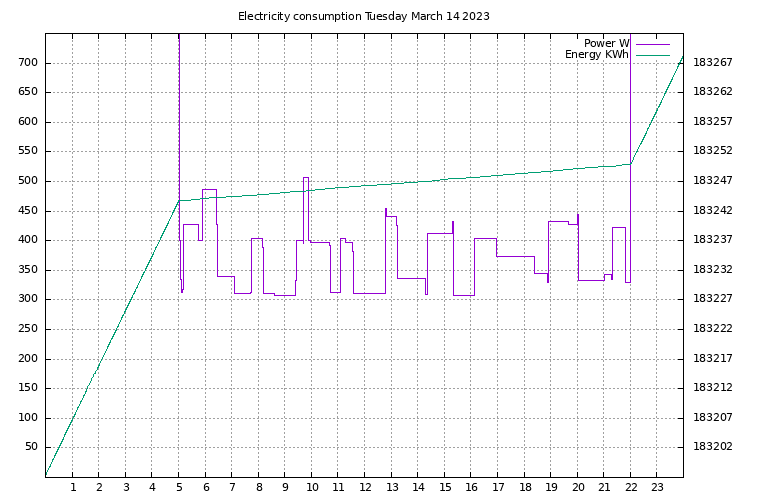Click the power peak just above 500 W near hour 10

coord(306,177)
